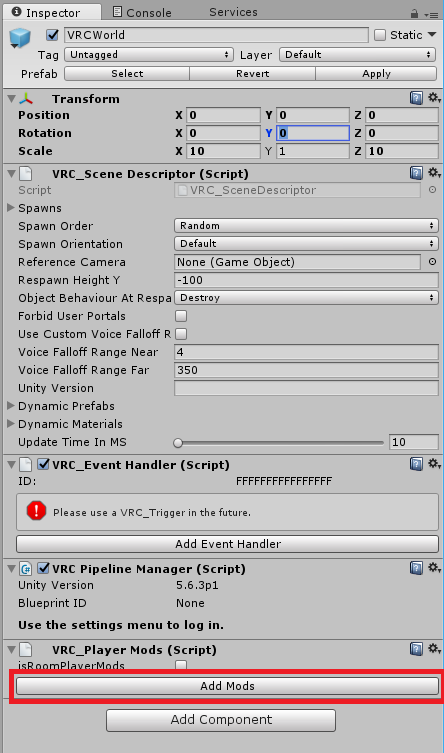Open help book icon for Transform

pyautogui.click(x=417, y=98)
